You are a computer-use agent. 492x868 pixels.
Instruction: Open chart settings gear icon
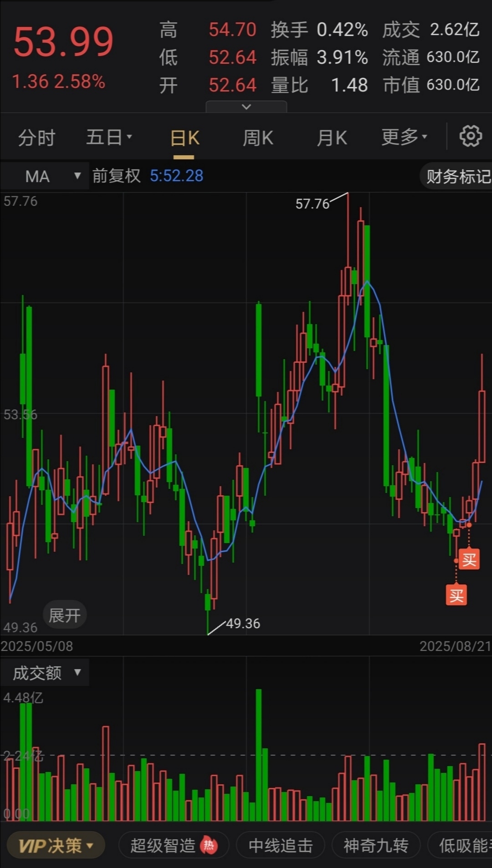(x=471, y=136)
